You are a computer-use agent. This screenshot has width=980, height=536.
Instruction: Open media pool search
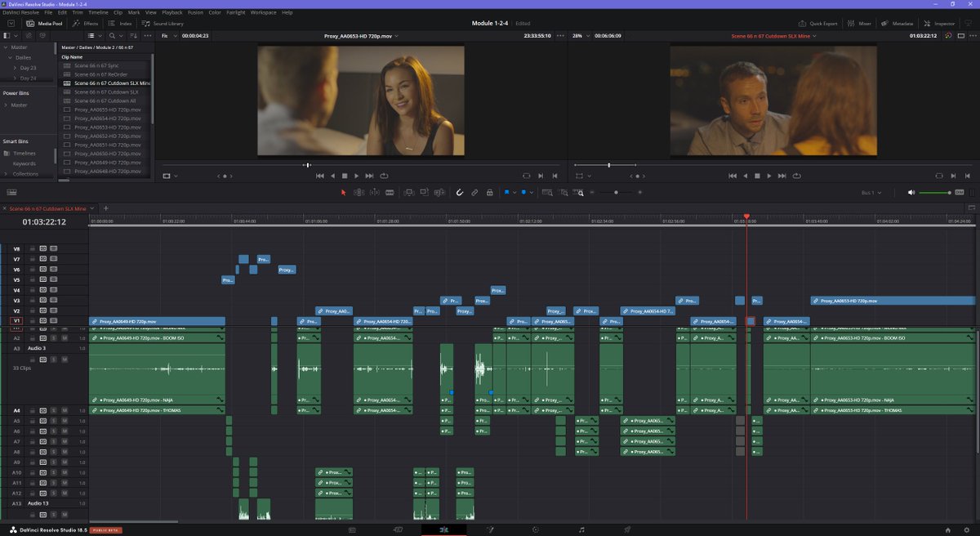(113, 36)
